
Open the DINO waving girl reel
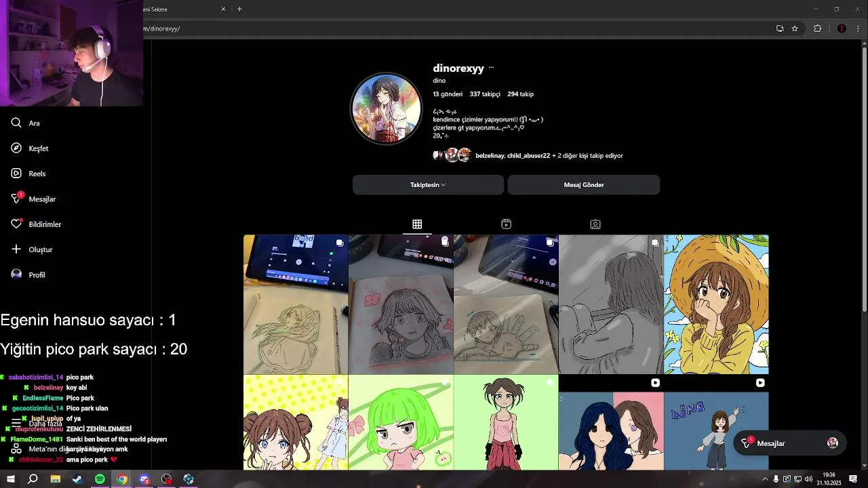[716, 422]
